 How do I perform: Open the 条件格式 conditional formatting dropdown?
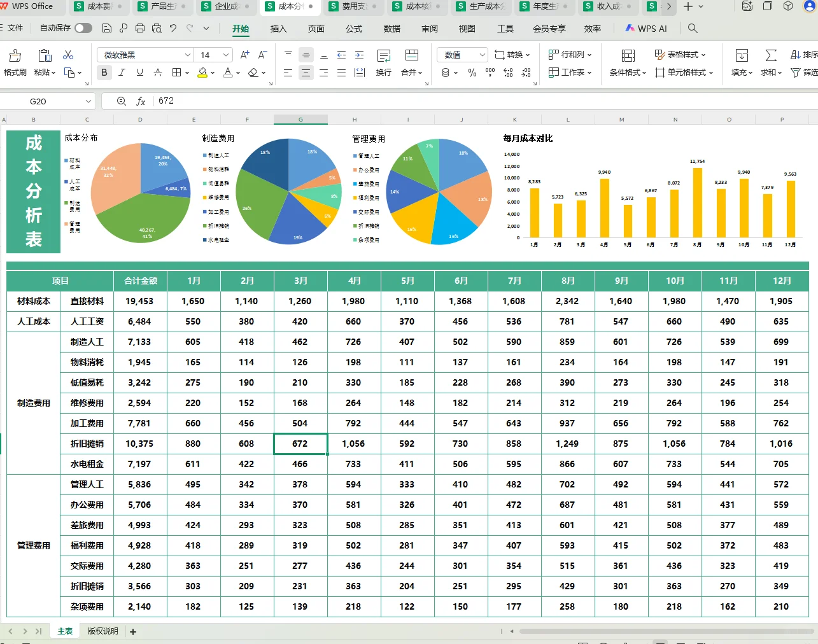(628, 73)
